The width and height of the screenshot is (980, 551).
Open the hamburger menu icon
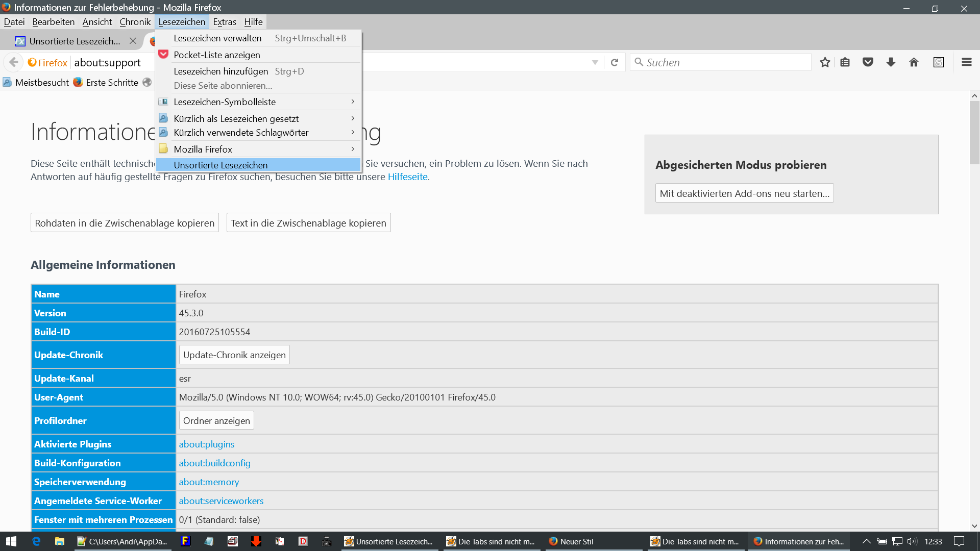pos(966,62)
